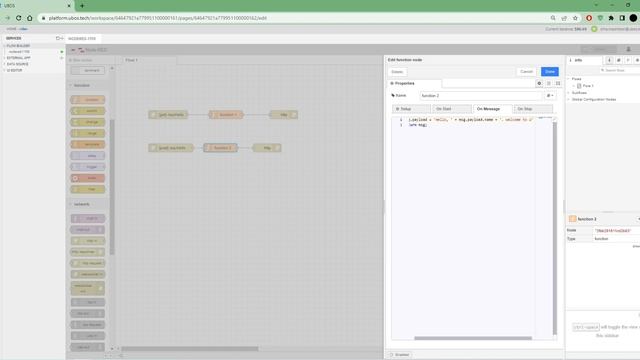Bookmark this page with the star icon

(576, 18)
